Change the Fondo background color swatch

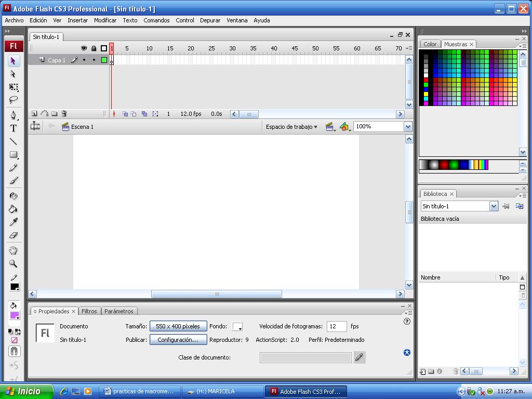click(x=237, y=326)
